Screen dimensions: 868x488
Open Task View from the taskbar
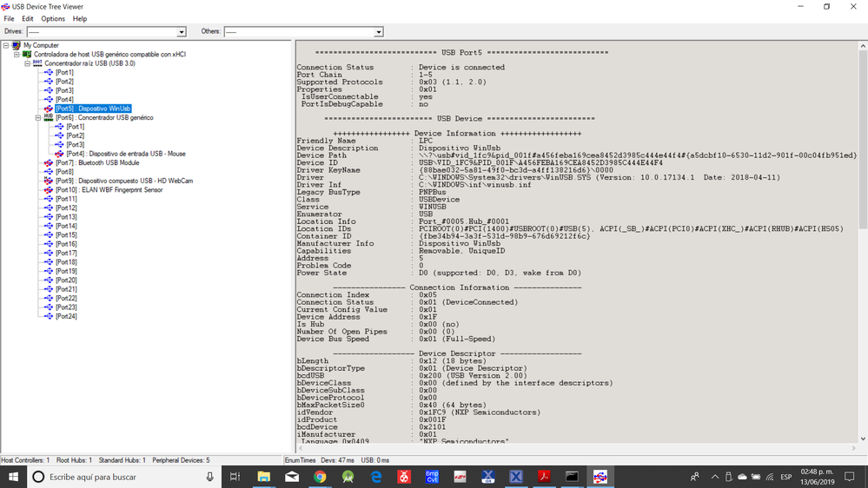click(x=235, y=477)
